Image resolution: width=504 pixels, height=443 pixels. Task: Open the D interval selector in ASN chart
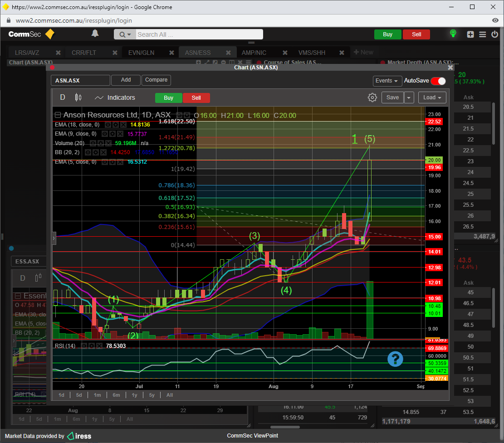point(62,97)
